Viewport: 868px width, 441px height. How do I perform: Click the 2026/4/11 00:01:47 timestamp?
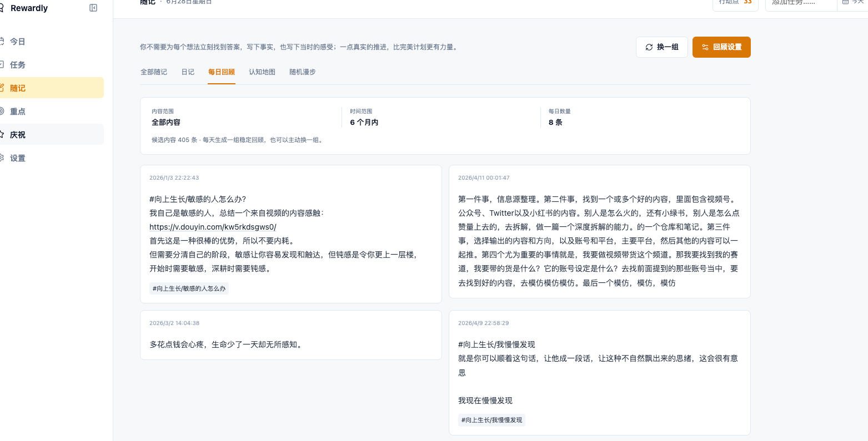[484, 178]
